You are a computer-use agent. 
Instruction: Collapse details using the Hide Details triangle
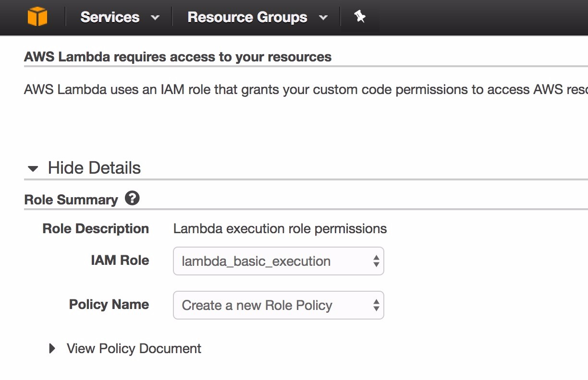(33, 168)
